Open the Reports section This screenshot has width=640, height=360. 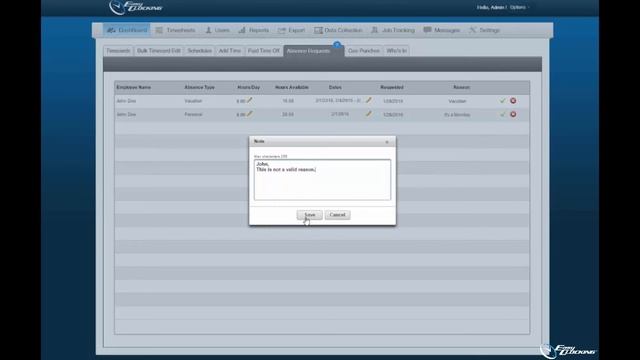pos(253,30)
